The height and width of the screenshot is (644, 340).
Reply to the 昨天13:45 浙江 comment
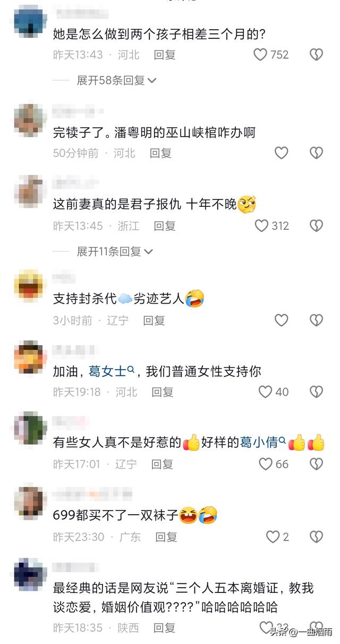[x=165, y=225]
